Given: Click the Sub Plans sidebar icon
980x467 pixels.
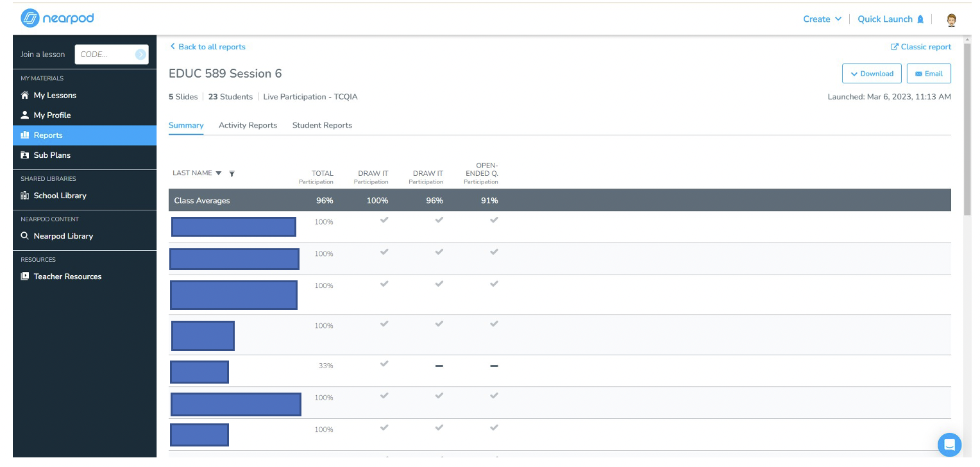Looking at the screenshot, I should (25, 155).
